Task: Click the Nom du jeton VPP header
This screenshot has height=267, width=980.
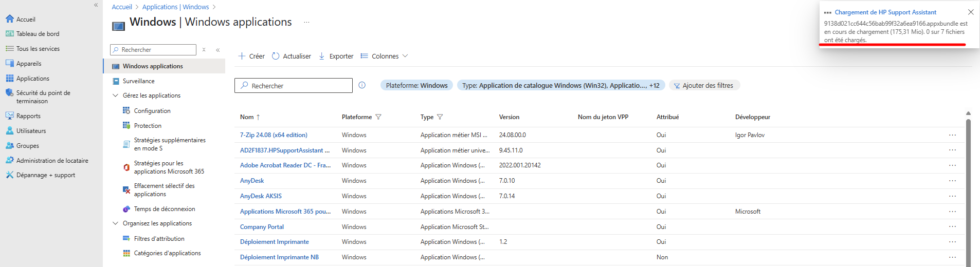Action: [603, 117]
